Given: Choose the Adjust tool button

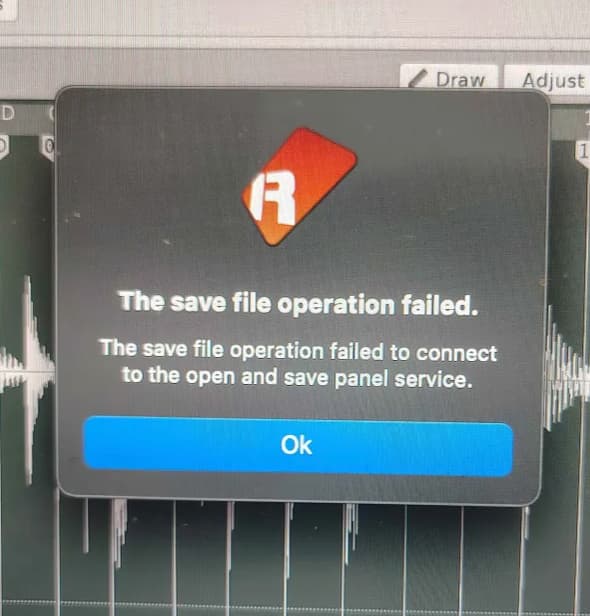Looking at the screenshot, I should [548, 80].
